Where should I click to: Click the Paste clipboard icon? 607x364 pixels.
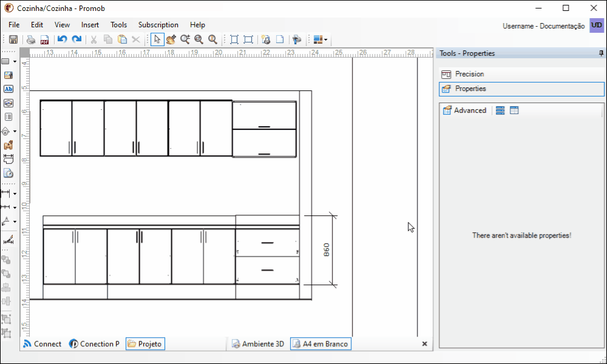[122, 39]
